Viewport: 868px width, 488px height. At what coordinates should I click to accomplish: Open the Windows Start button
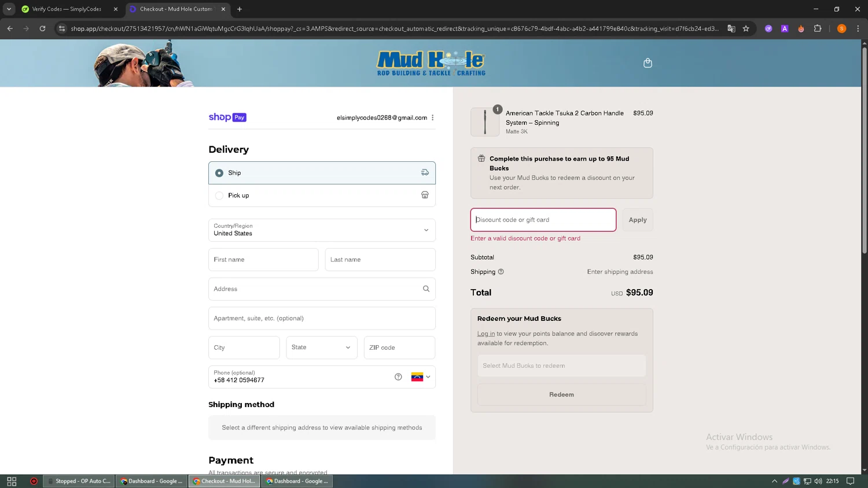pos(12,481)
